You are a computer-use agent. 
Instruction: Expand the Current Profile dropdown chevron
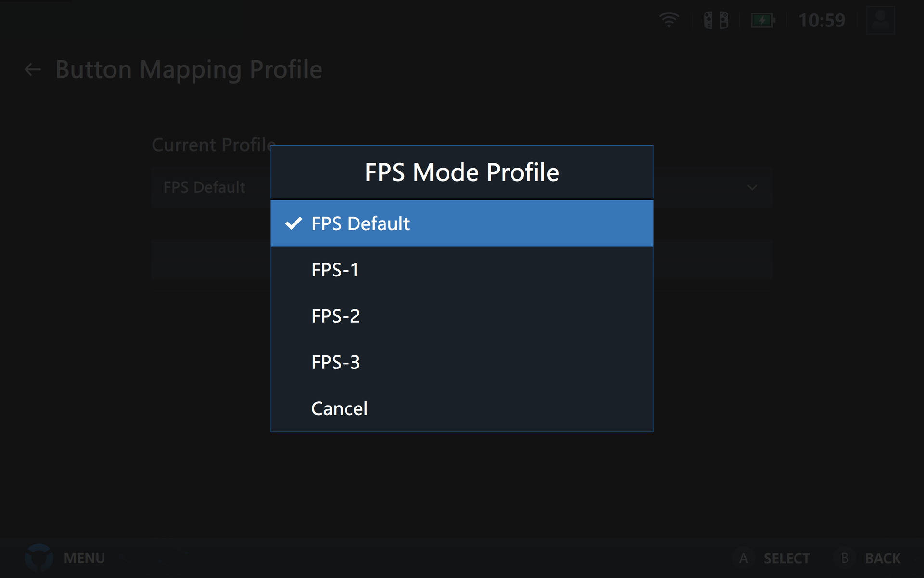pos(752,187)
